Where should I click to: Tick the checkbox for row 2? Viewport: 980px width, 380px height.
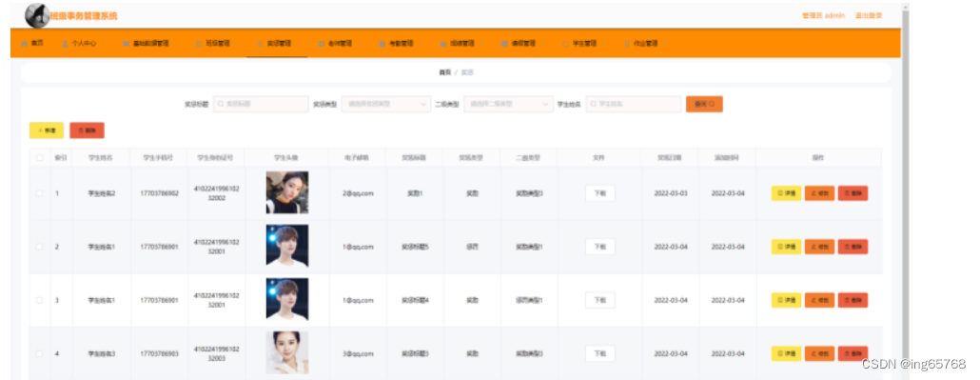39,247
